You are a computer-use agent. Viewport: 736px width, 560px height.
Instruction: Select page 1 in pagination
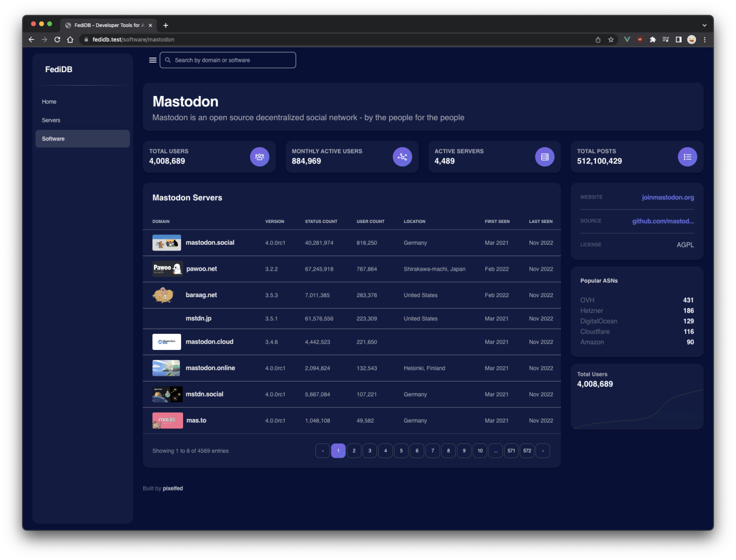338,451
